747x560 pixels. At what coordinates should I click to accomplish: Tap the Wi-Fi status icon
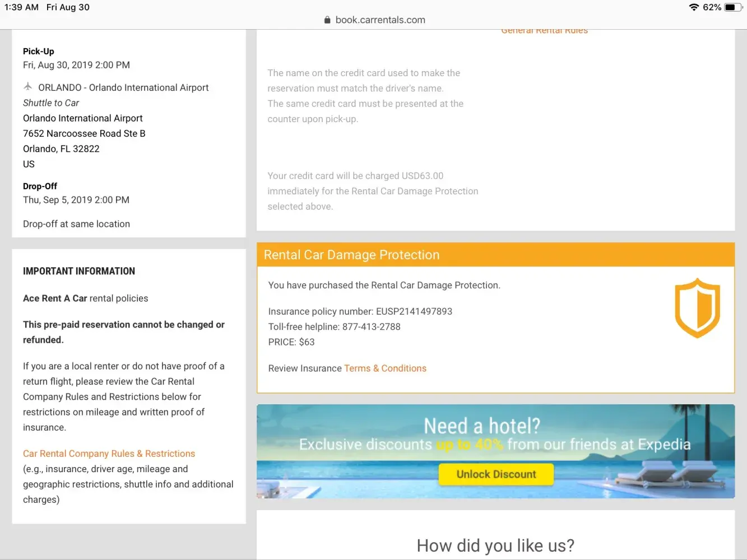[694, 7]
